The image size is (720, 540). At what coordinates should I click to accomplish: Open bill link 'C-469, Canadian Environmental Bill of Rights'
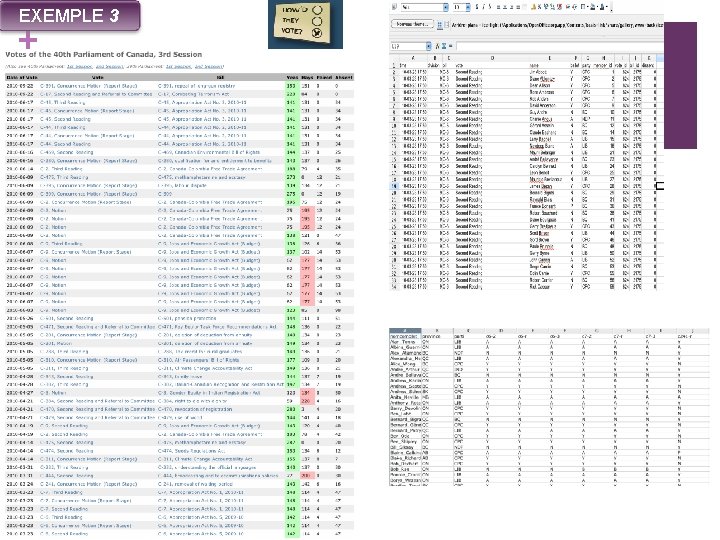pyautogui.click(x=209, y=152)
